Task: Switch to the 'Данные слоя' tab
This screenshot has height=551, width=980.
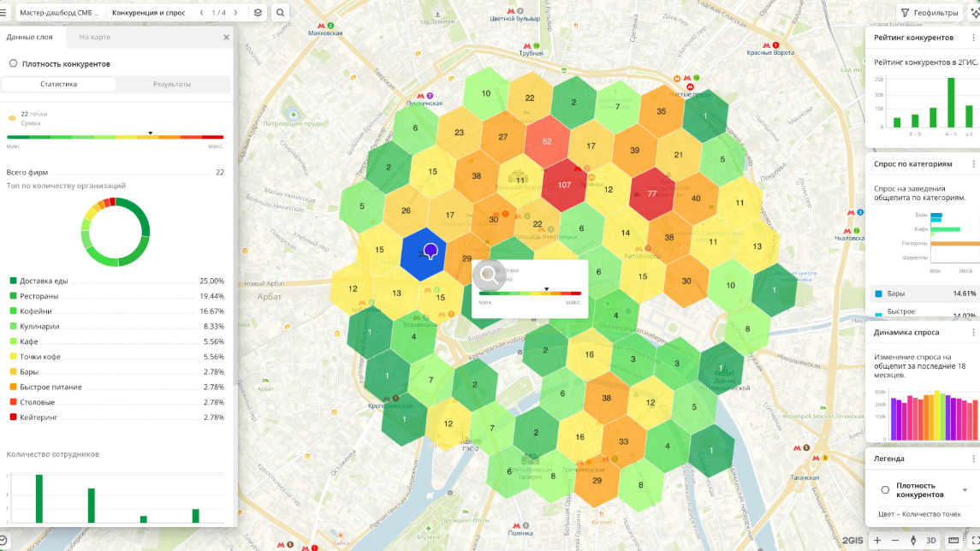Action: tap(31, 37)
